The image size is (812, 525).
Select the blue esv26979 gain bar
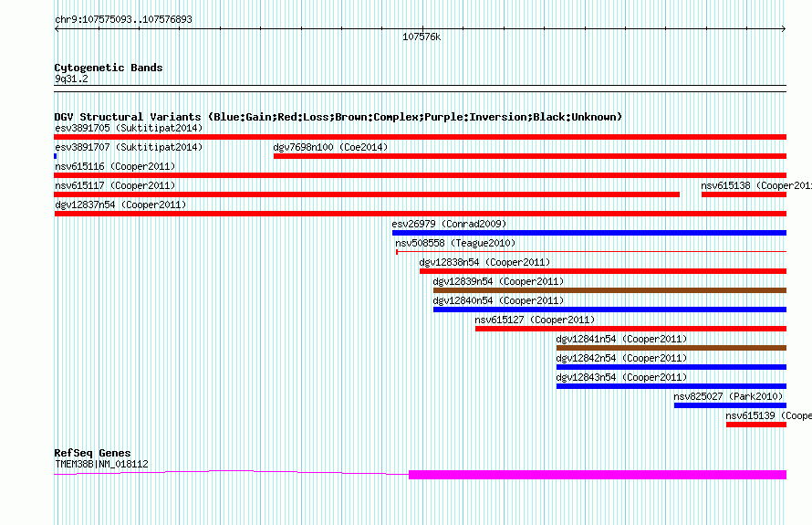coord(589,233)
